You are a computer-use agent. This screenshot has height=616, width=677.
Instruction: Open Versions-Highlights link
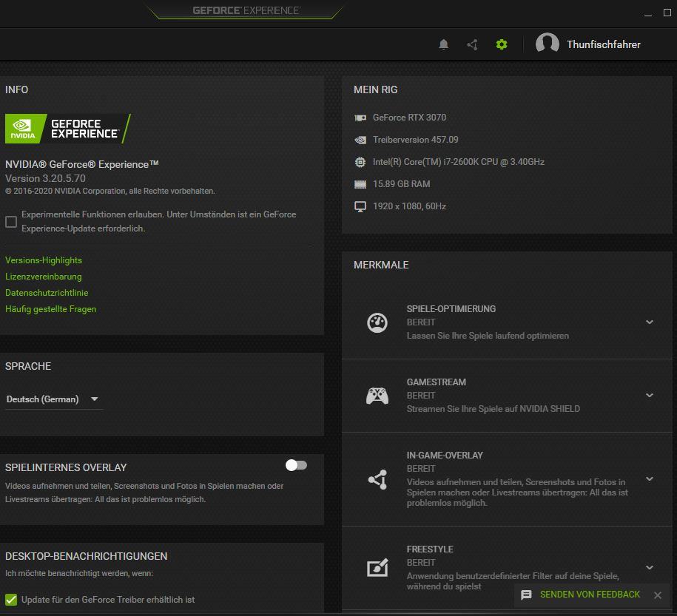click(44, 260)
